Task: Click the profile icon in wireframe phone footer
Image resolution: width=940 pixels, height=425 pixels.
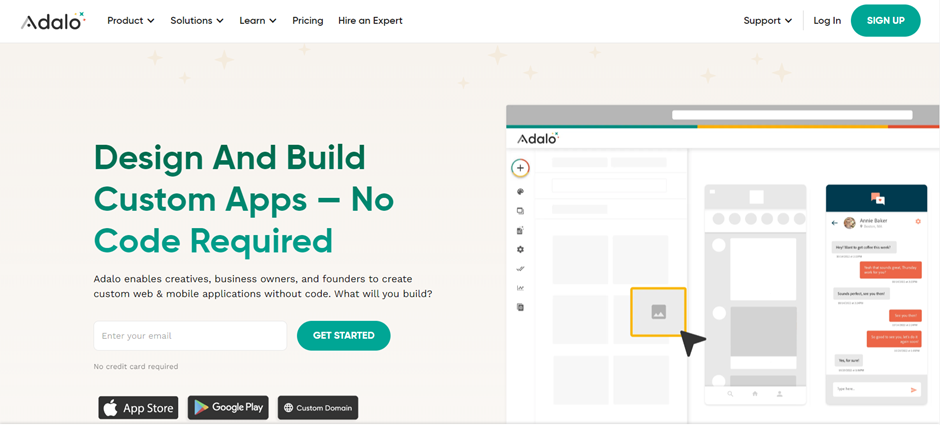Action: [x=779, y=394]
